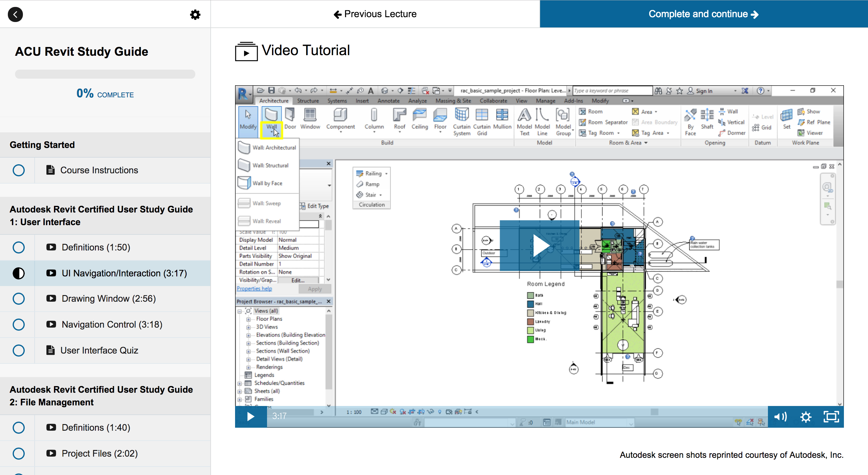Toggle UI Navigation/Interaction half-filled circle
The width and height of the screenshot is (868, 475).
[x=18, y=273]
